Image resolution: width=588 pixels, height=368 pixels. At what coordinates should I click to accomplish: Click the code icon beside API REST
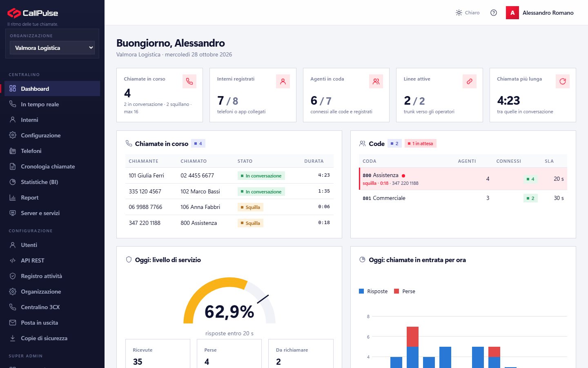click(x=13, y=260)
